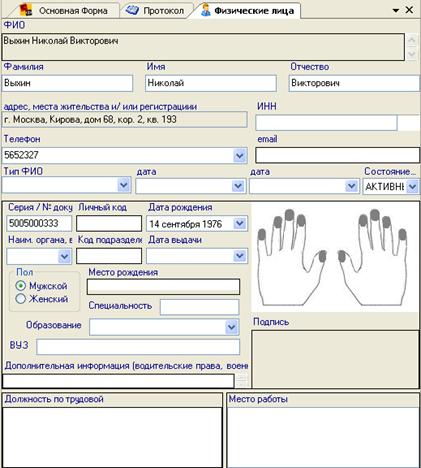This screenshot has width=421, height=468.
Task: Click the email input field
Action: pyautogui.click(x=337, y=155)
